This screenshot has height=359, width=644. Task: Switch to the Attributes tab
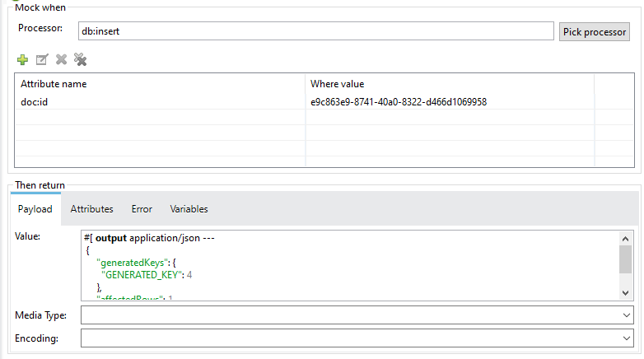91,209
